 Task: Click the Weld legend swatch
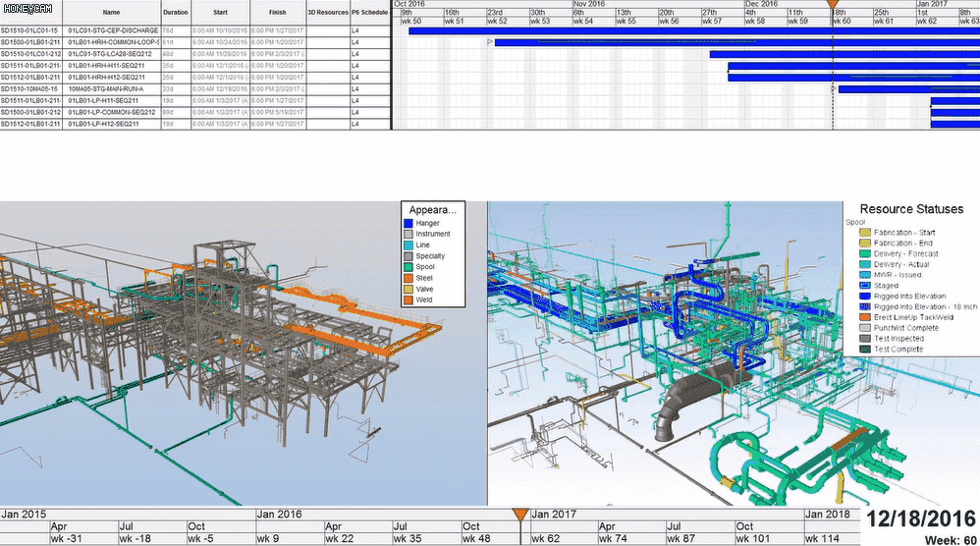pyautogui.click(x=408, y=300)
